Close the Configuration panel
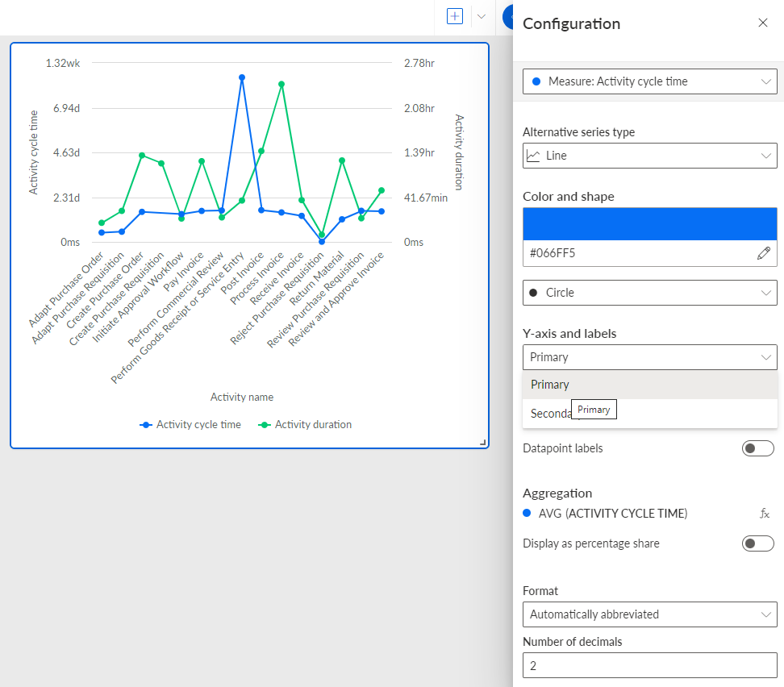Screen dimensions: 784x687 click(762, 23)
